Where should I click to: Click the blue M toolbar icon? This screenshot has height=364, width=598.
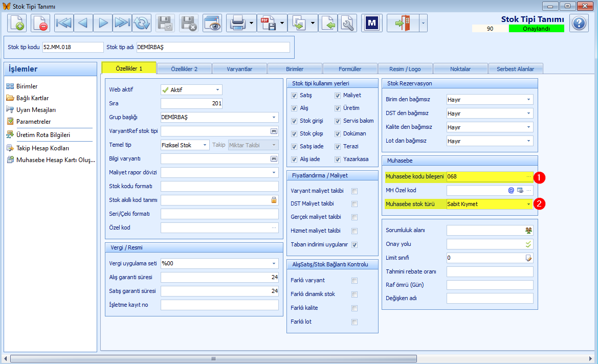371,23
